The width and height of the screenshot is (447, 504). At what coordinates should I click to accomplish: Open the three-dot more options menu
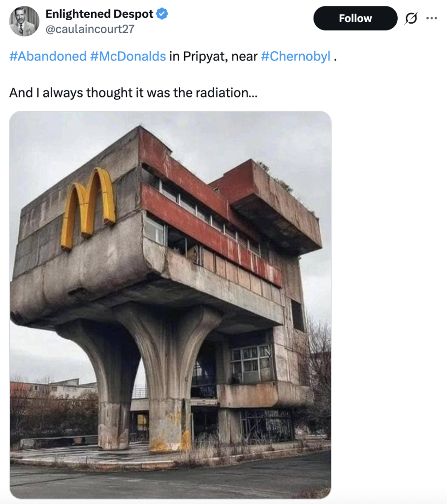pos(432,19)
